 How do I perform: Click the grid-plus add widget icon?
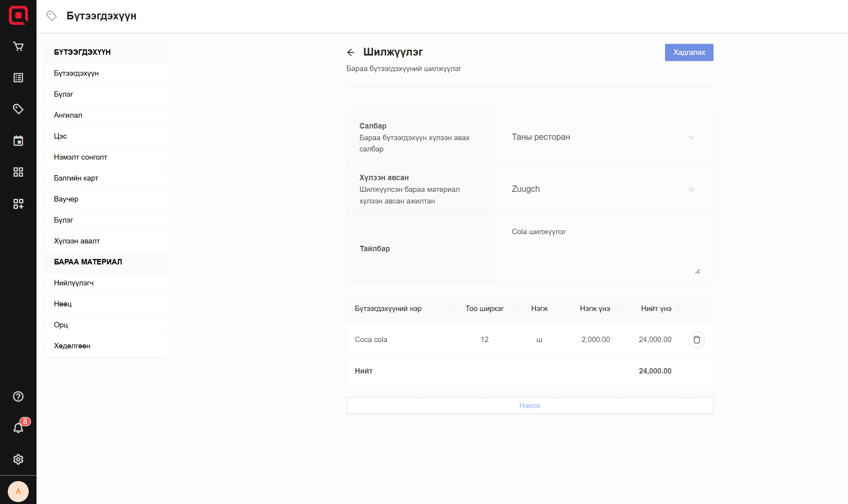tap(18, 204)
